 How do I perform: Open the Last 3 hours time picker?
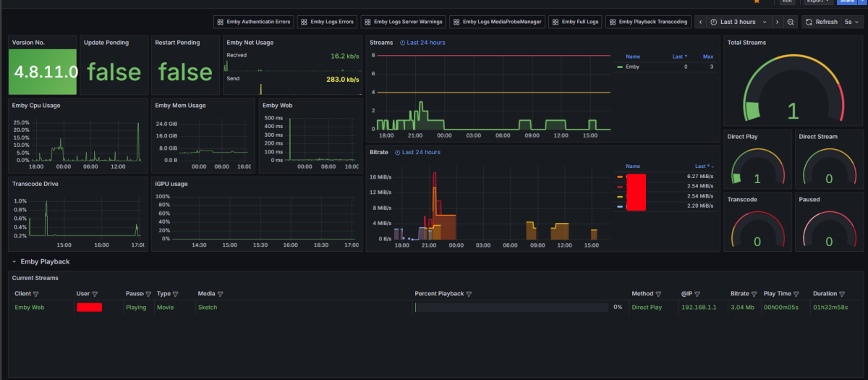coord(739,22)
